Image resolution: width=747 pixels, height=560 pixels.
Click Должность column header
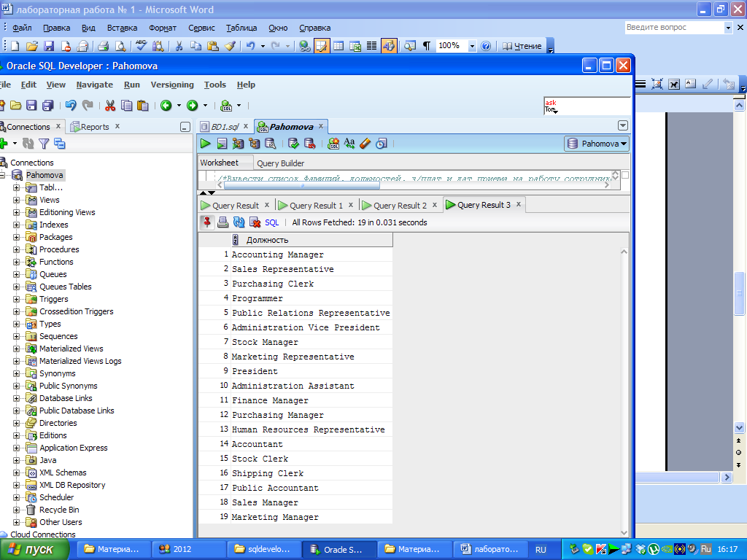312,239
